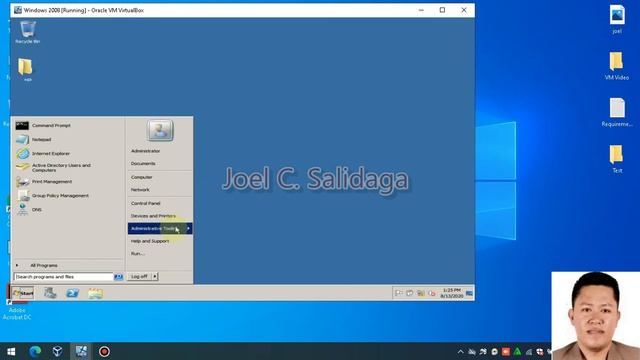Open Windows Explorer in VM taskbar
Image resolution: width=640 pixels, height=360 pixels.
click(95, 293)
